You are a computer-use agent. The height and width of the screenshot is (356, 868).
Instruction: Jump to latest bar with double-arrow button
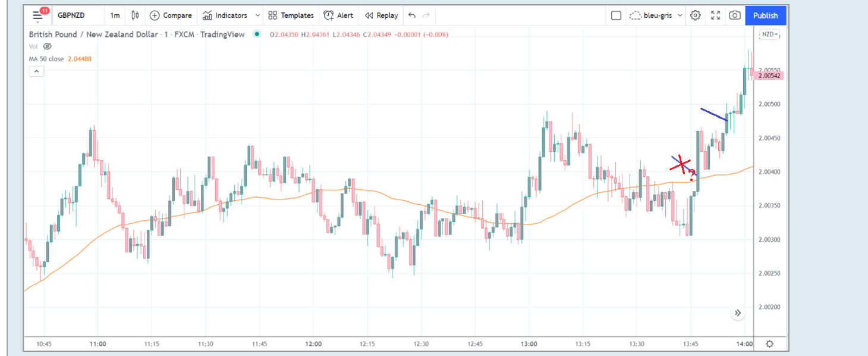click(738, 313)
